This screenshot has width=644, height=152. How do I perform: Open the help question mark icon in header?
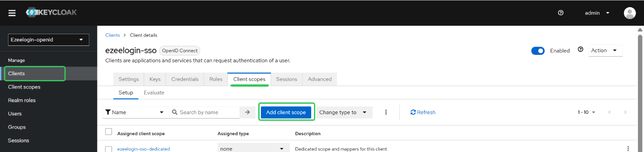561,13
